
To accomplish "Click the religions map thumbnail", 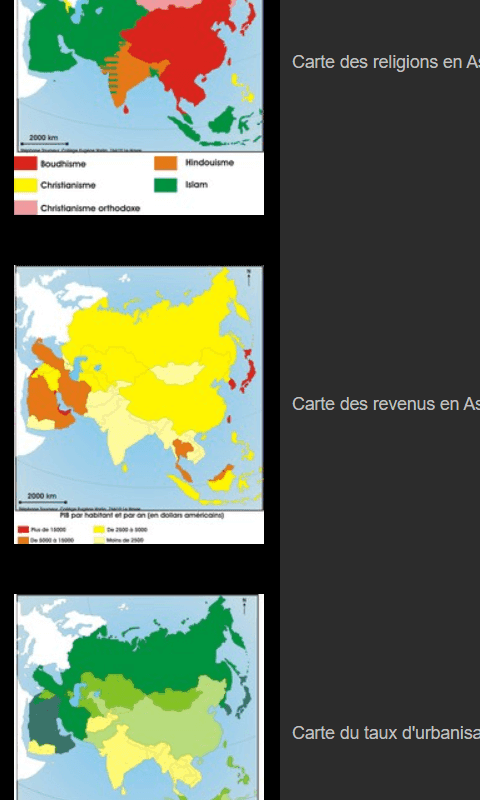I will tap(139, 107).
